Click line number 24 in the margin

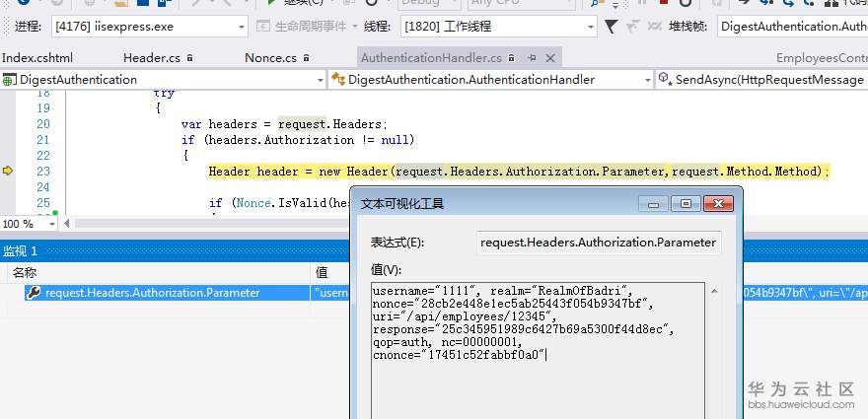pyautogui.click(x=43, y=187)
